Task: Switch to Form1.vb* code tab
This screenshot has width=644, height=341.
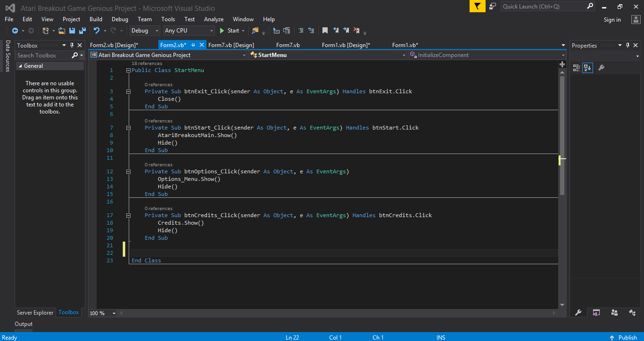Action: pyautogui.click(x=405, y=45)
